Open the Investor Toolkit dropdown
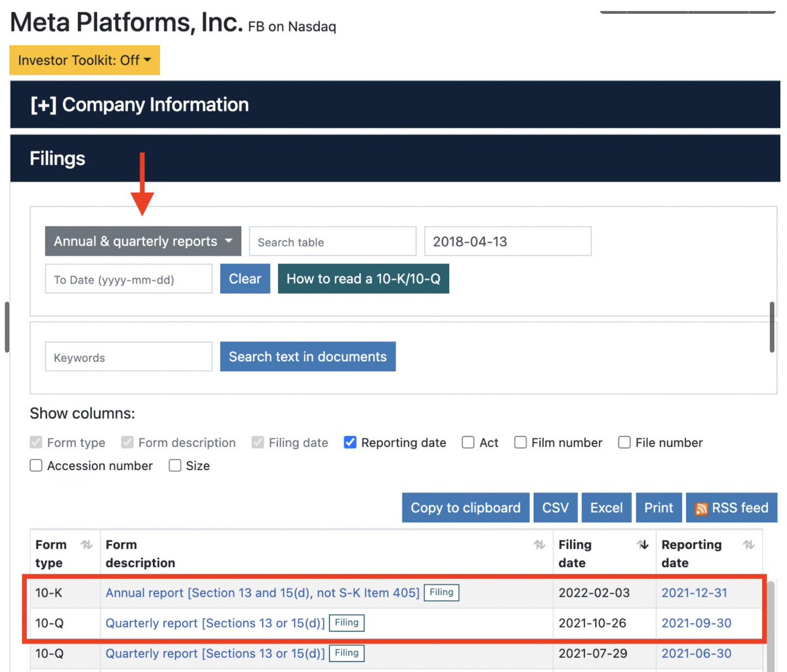The height and width of the screenshot is (672, 787). coord(85,60)
